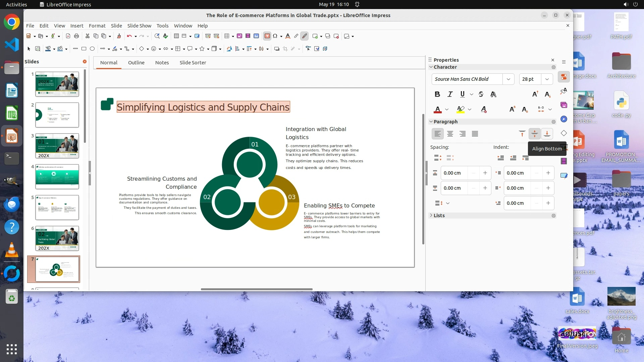Select the Rectangle shape tool

point(84,49)
